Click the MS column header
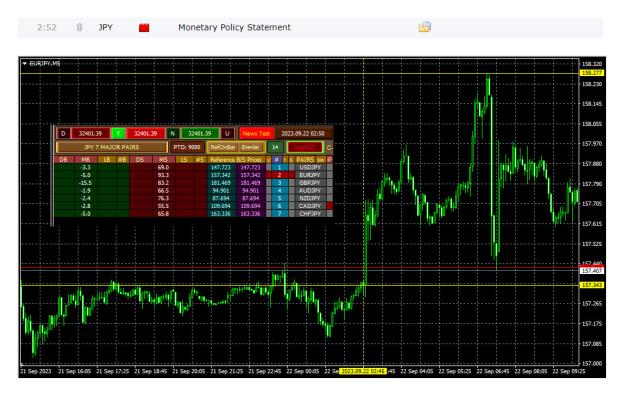This screenshot has height=397, width=625. point(163,159)
